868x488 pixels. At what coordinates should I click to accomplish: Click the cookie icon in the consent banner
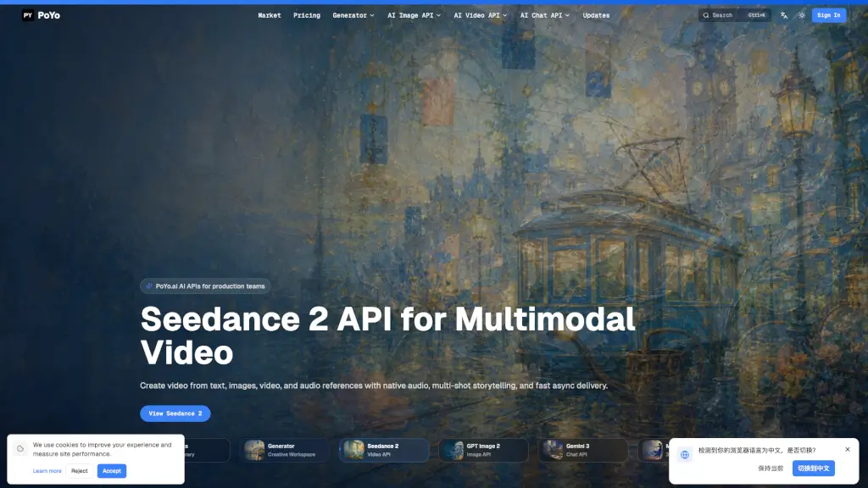pyautogui.click(x=20, y=449)
